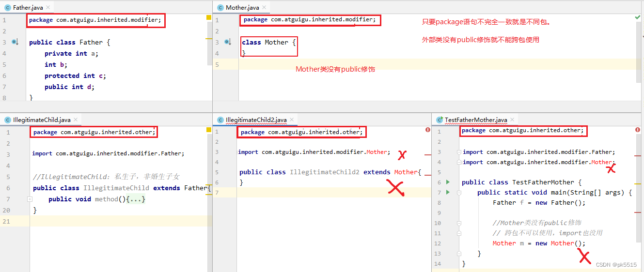This screenshot has width=644, height=272.
Task: Close the IllegitimateChild.java tab
Action: (76, 120)
